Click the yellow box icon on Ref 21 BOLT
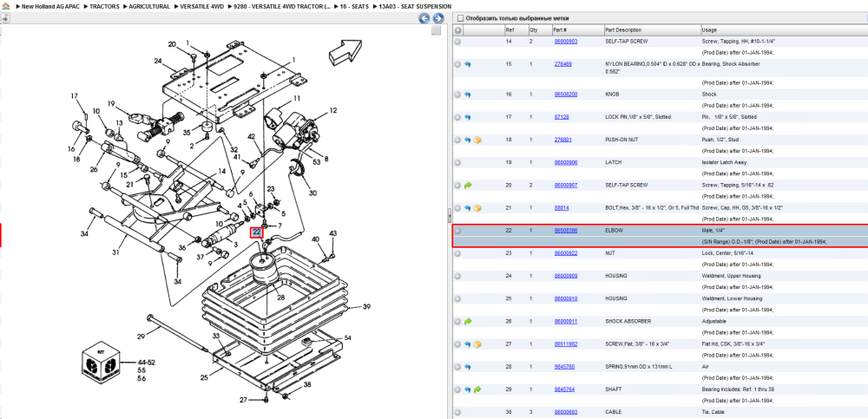 (477, 208)
